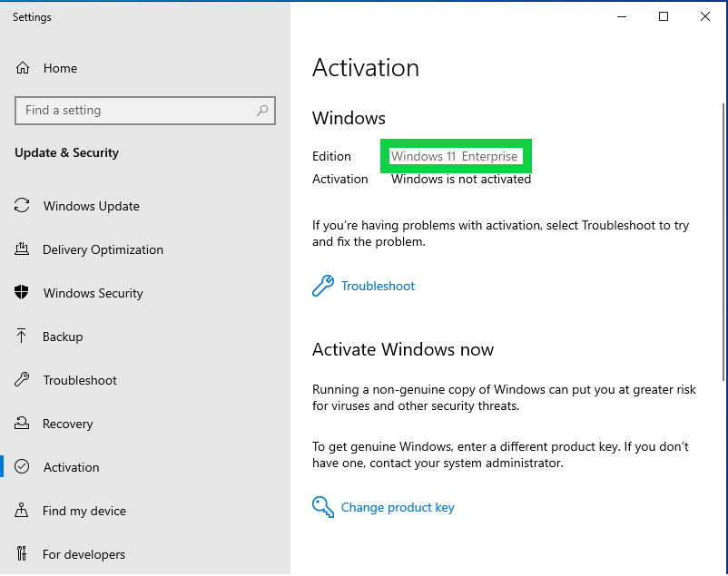Click the Home house icon

(x=23, y=68)
